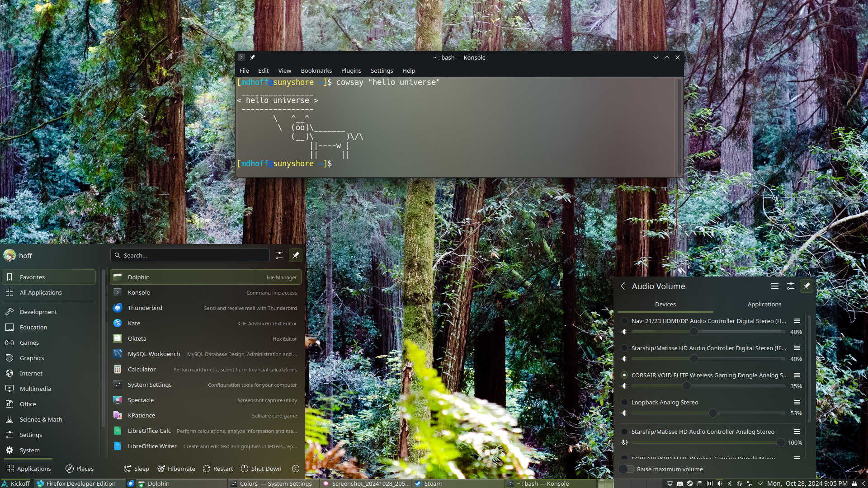The image size is (868, 488).
Task: Open Development category in launcher
Action: pos(49,312)
